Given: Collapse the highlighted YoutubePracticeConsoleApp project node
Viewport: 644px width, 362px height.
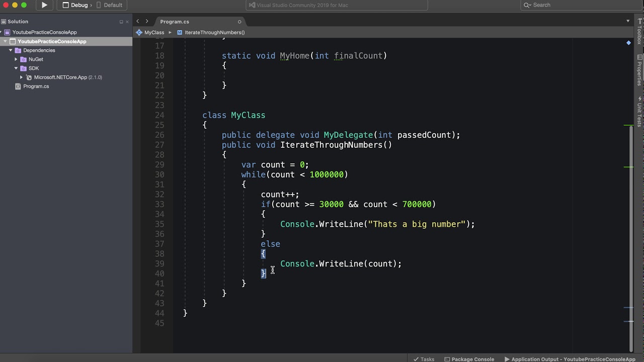Looking at the screenshot, I should pos(5,41).
